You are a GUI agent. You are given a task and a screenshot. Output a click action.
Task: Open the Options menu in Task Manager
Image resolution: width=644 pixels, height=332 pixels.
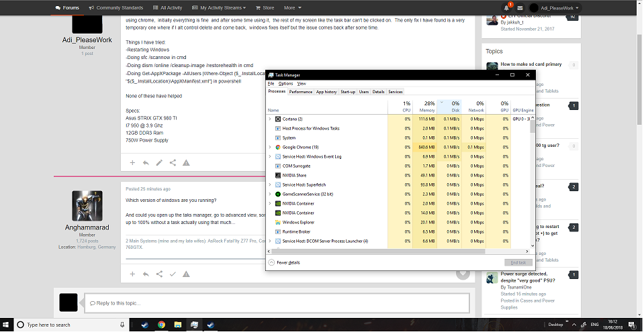coord(285,84)
